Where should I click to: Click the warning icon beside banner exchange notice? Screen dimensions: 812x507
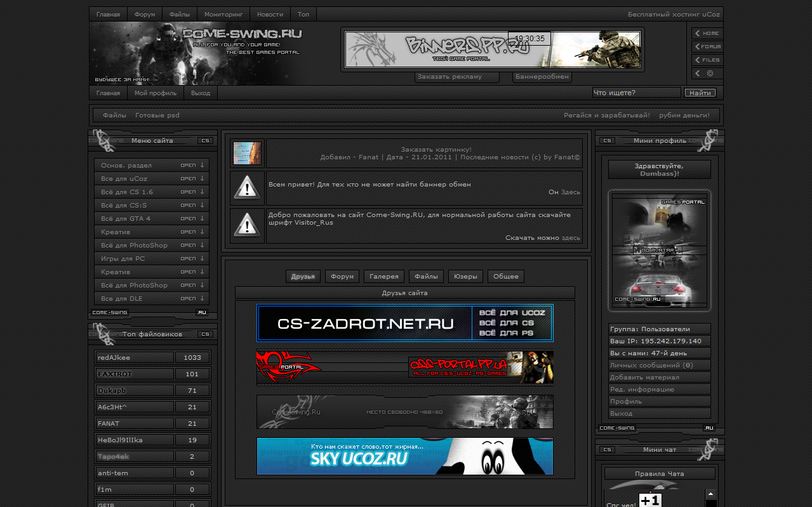247,188
